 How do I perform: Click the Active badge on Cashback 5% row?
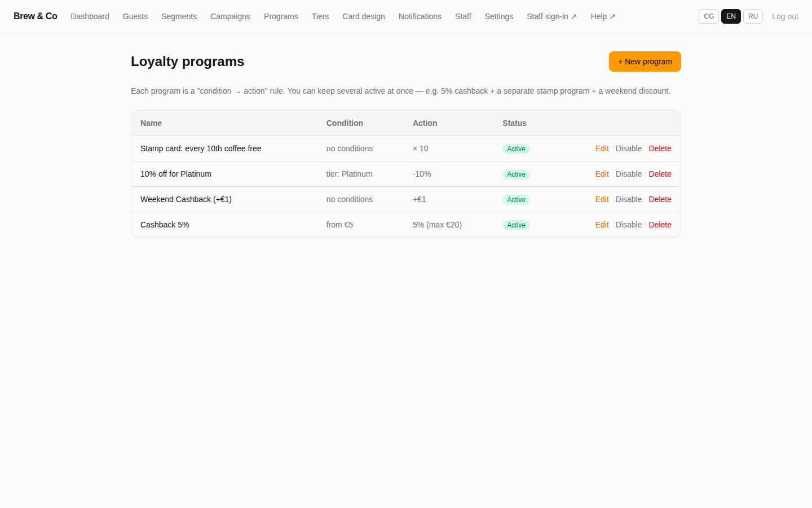[516, 225]
